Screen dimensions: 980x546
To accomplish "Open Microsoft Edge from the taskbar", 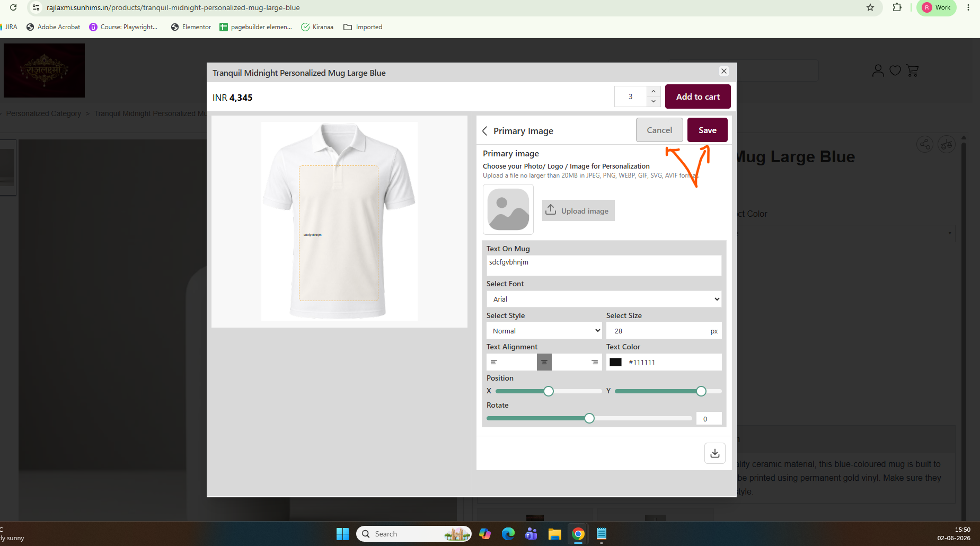I will click(x=508, y=534).
